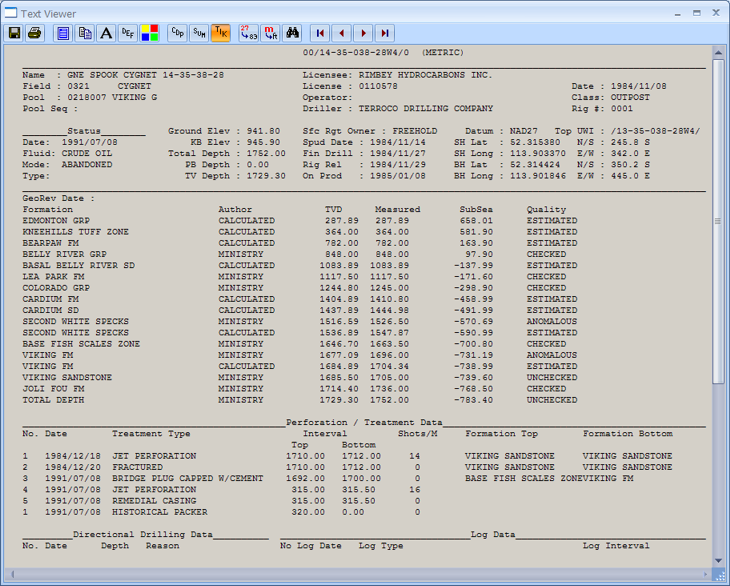730x586 pixels.
Task: Minimize the Text Viewer window
Action: (x=678, y=13)
